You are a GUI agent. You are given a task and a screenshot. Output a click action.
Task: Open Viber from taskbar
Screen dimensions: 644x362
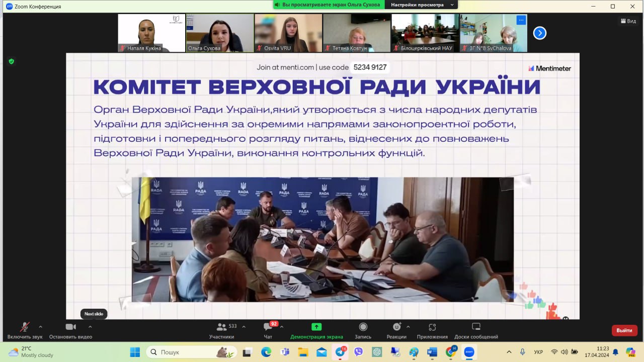pos(358,352)
